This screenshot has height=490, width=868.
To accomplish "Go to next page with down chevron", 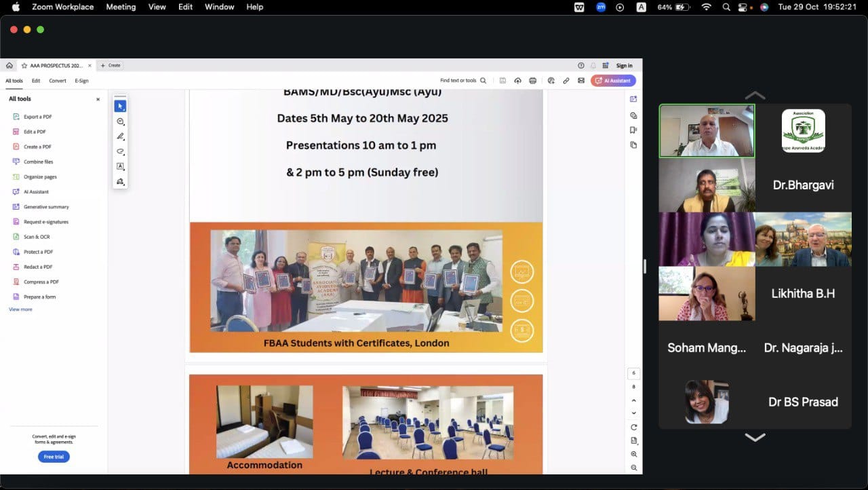I will pos(634,413).
